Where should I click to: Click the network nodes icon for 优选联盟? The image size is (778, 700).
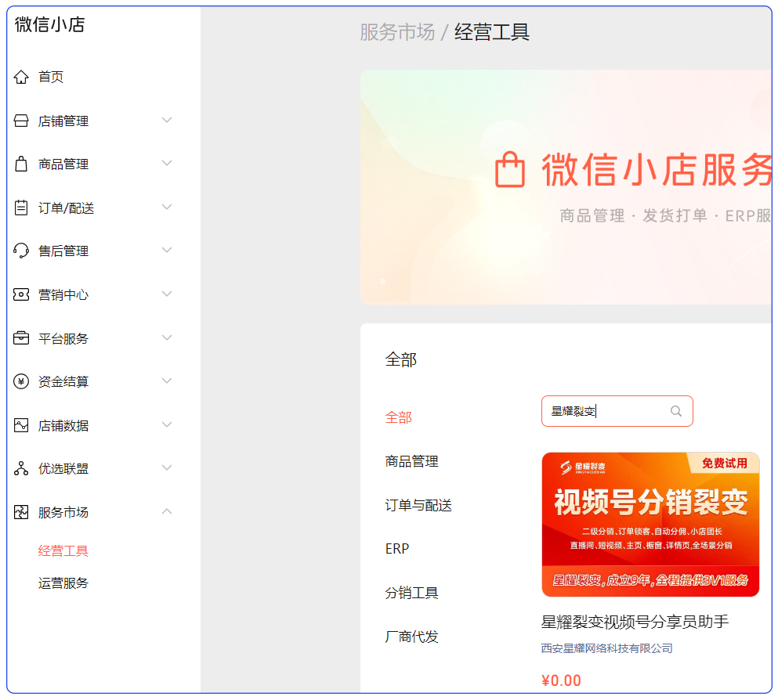21,468
